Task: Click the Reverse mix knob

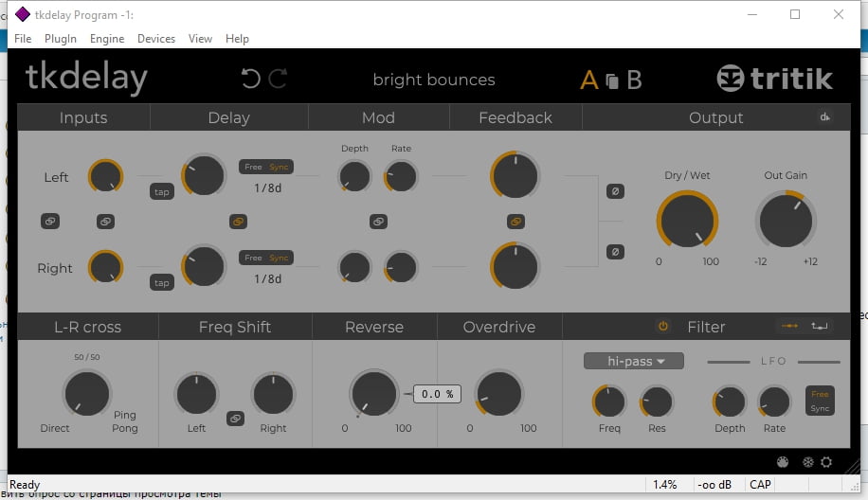Action: click(x=373, y=394)
